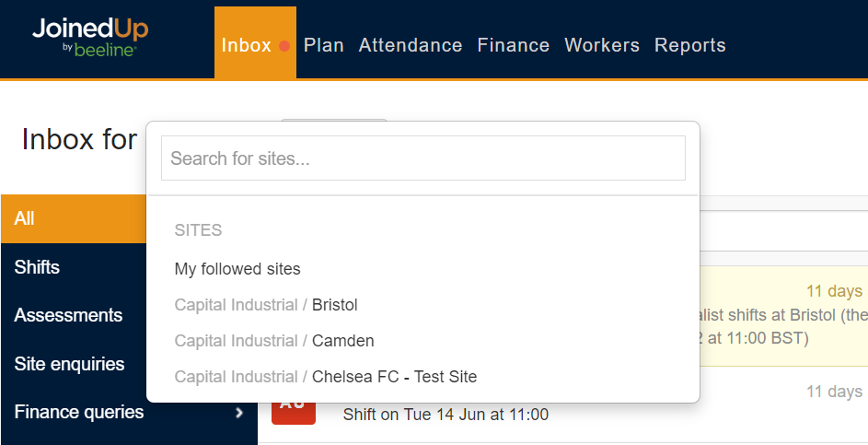Viewport: 868px width, 445px height.
Task: Click the orange notification dot beside Inbox
Action: coord(284,46)
